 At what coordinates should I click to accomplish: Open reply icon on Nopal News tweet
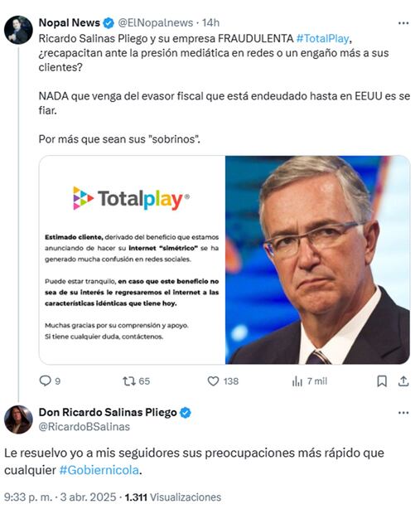[45, 381]
